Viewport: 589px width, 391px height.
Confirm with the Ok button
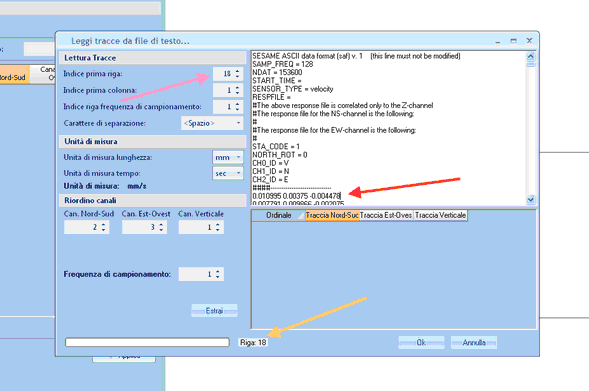click(421, 343)
